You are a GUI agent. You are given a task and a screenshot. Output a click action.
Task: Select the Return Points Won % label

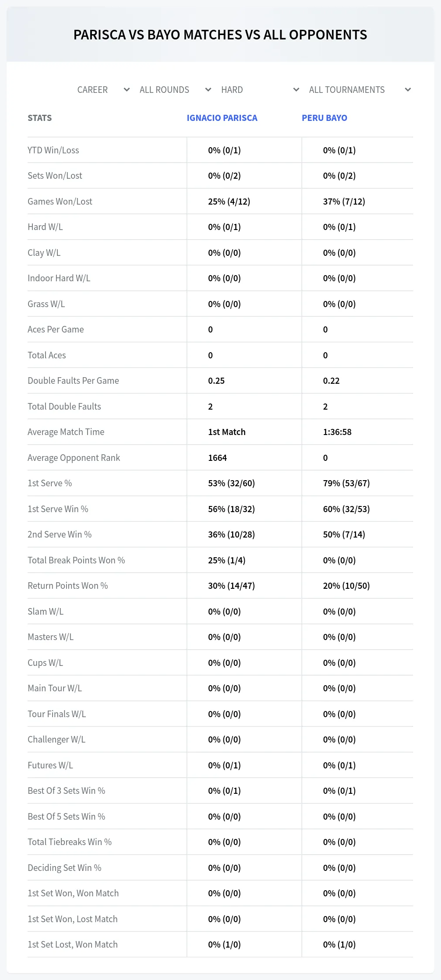click(68, 586)
